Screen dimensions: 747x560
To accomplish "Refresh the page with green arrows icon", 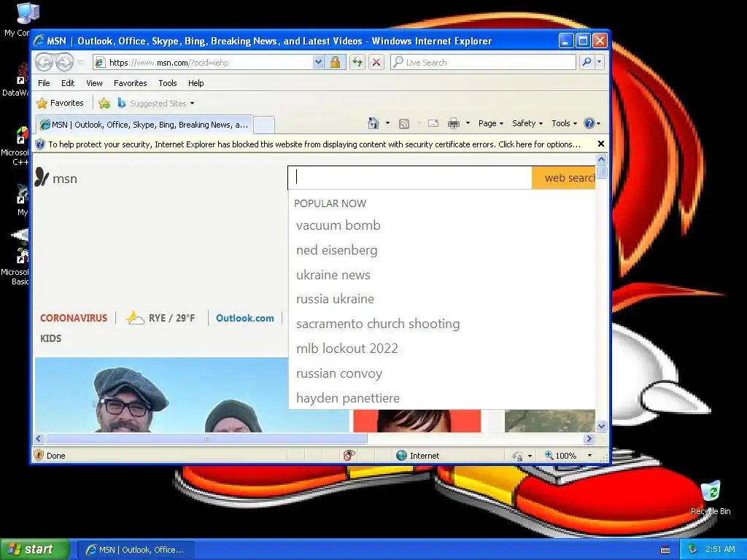I will coord(357,62).
